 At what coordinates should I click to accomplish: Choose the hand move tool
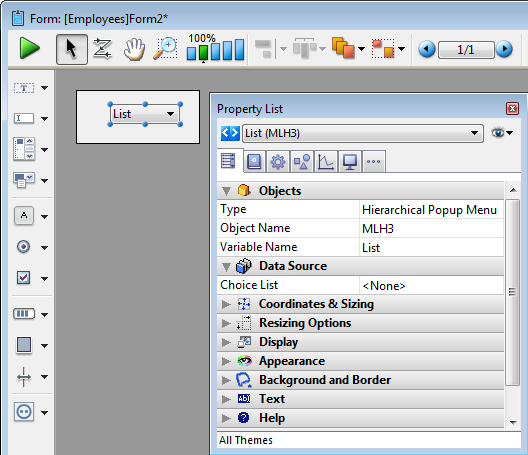click(134, 49)
